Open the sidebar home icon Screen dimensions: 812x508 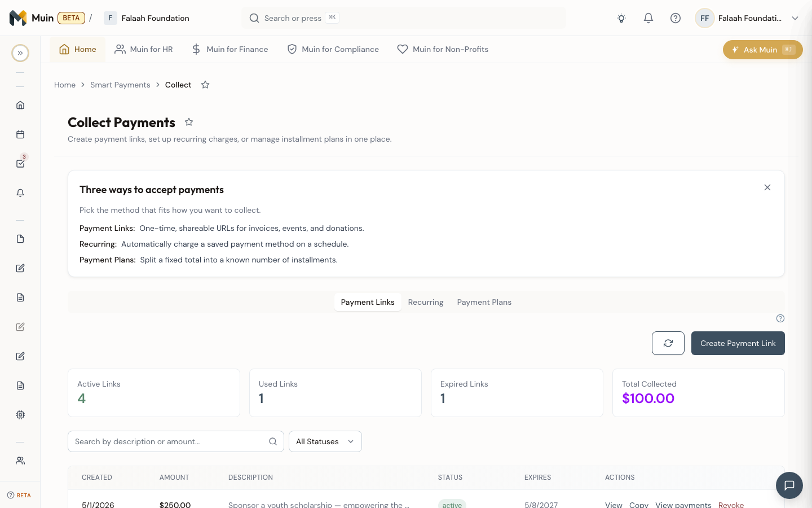tap(20, 105)
